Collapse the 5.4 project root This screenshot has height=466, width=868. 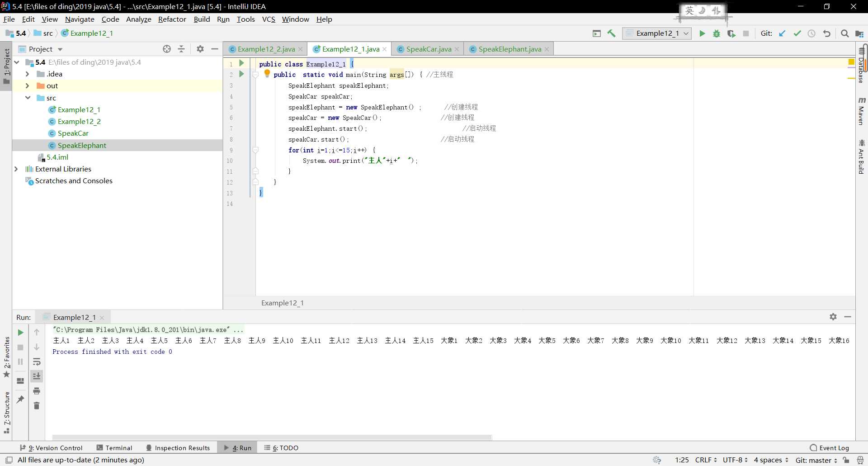click(x=17, y=62)
